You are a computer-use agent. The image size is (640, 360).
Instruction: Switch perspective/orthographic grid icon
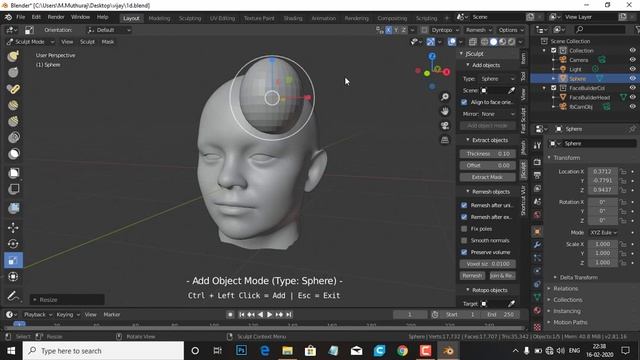pyautogui.click(x=445, y=140)
